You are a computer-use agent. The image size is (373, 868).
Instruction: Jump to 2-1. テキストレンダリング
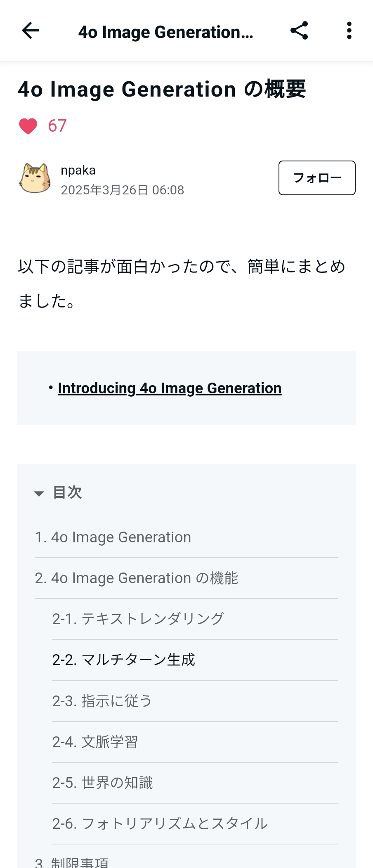pos(138,619)
